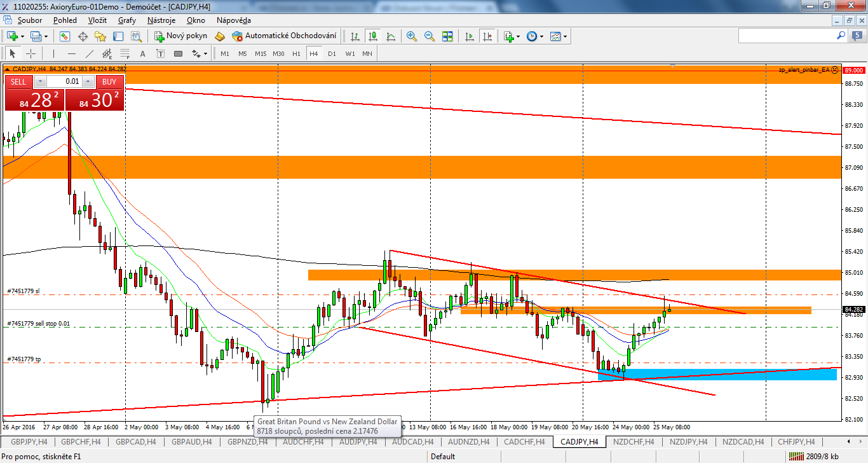Click the search magnifier icon

[841, 36]
